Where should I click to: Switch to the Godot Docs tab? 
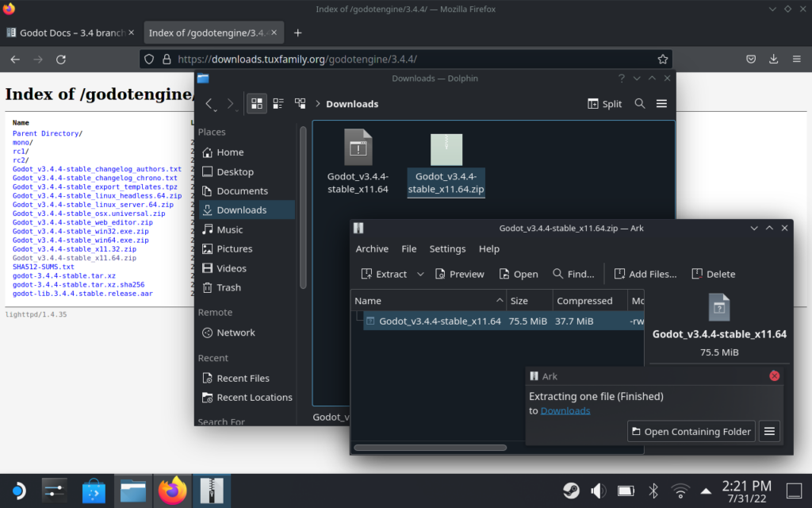pyautogui.click(x=63, y=32)
